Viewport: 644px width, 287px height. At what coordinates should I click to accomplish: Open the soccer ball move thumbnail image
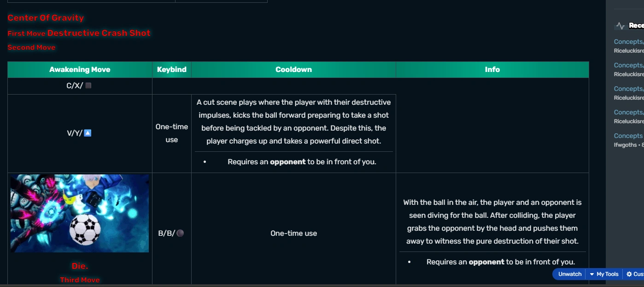pyautogui.click(x=80, y=213)
